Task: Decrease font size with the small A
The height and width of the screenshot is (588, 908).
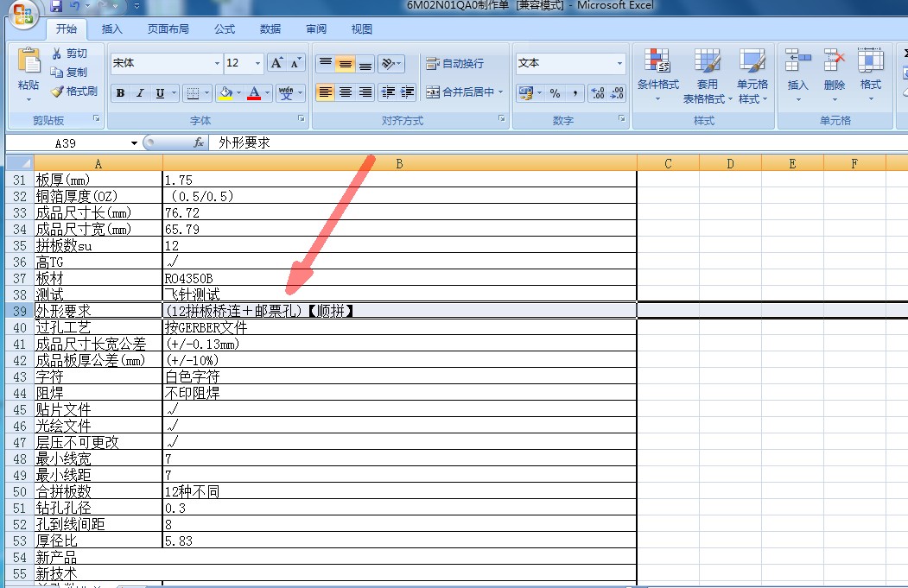Action: (x=295, y=62)
